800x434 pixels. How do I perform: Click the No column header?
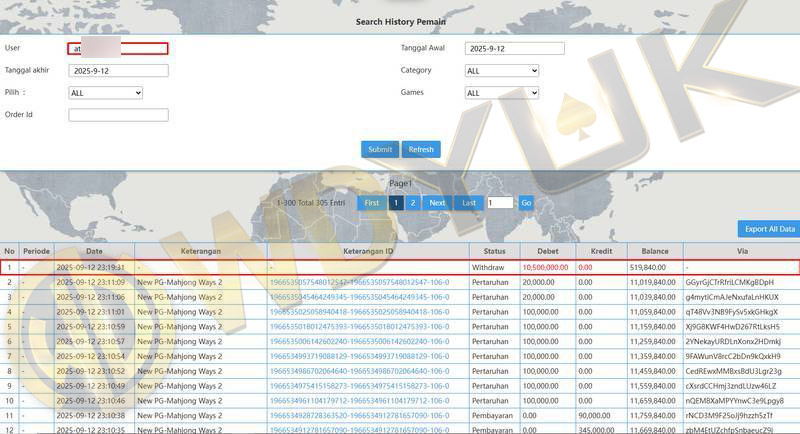coord(9,251)
